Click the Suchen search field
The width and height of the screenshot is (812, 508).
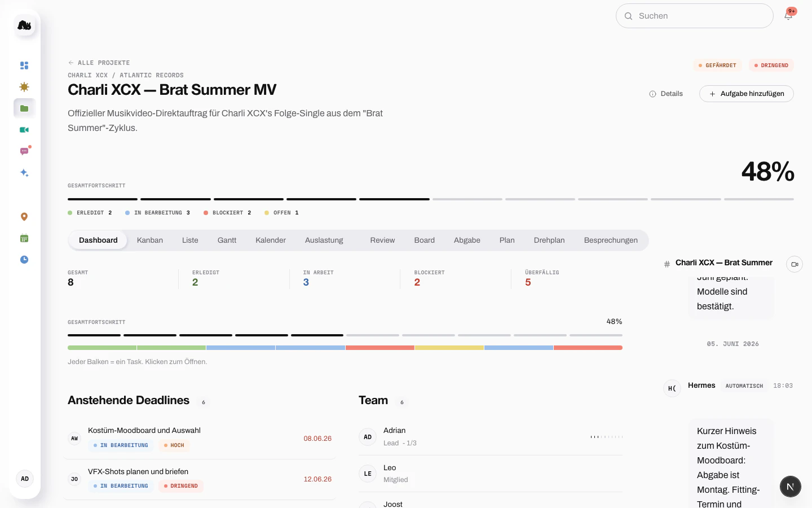(x=695, y=16)
